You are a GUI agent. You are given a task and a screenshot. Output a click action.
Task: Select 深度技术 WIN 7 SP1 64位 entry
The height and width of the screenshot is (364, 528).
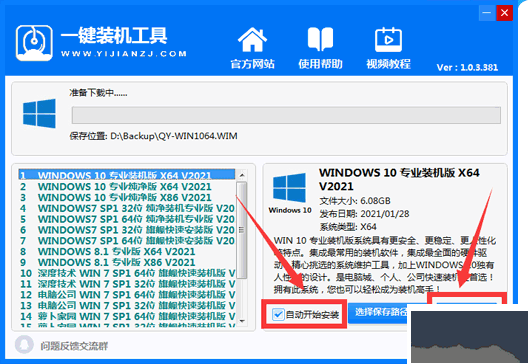[128, 273]
